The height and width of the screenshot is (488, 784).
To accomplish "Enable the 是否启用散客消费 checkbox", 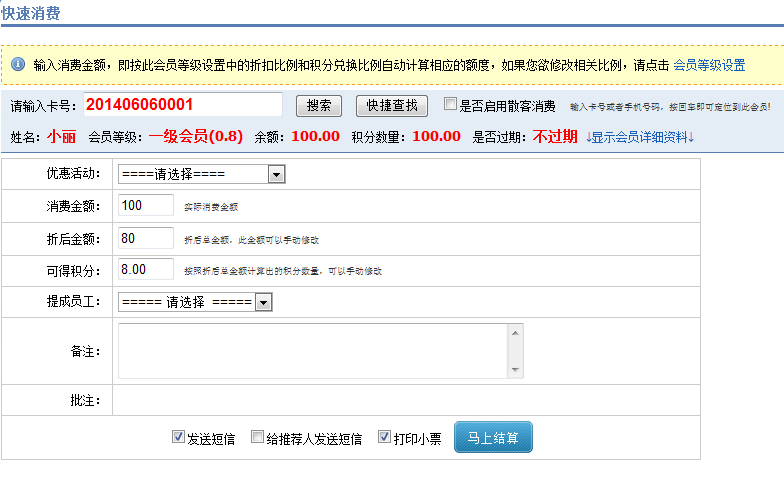I will click(451, 104).
